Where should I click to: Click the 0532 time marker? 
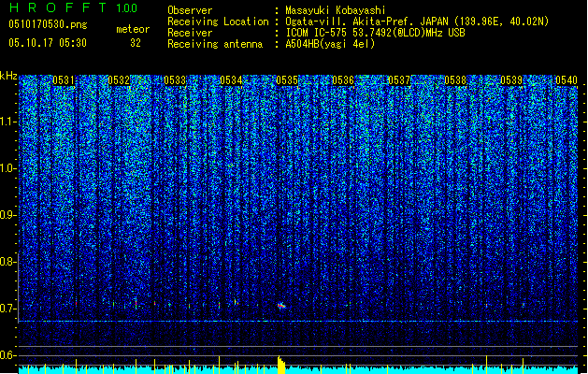point(119,80)
